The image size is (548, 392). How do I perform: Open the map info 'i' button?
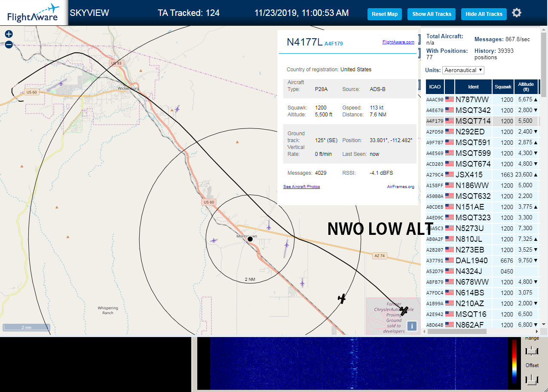coord(412,326)
